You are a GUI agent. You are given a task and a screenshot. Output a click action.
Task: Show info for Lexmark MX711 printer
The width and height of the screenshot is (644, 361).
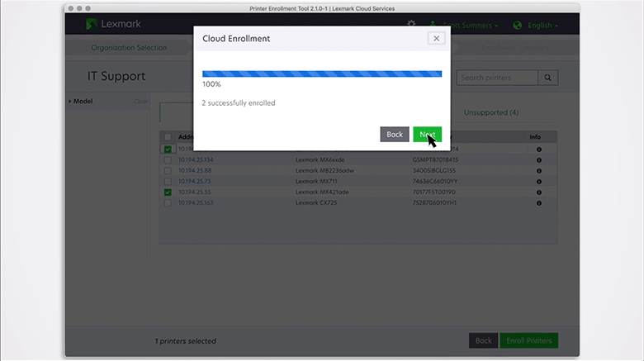[539, 181]
